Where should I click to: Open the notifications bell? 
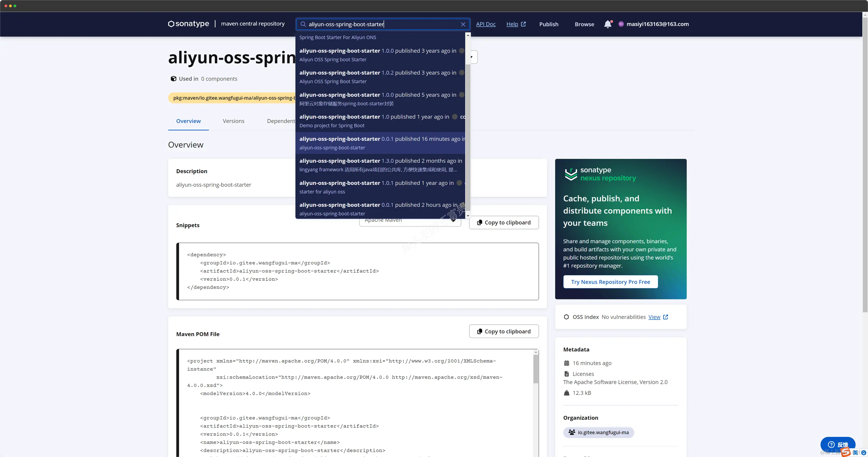tap(608, 24)
